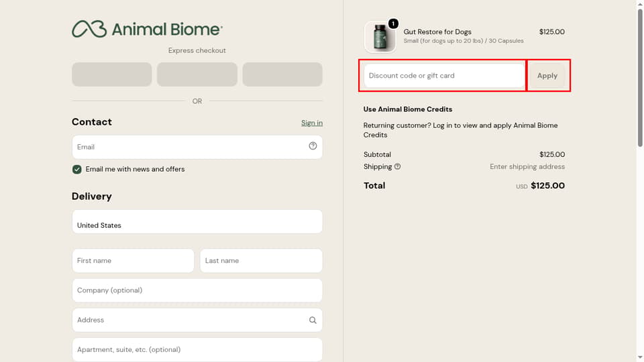Click the Delivery section heading
This screenshot has height=362, width=644.
point(92,196)
